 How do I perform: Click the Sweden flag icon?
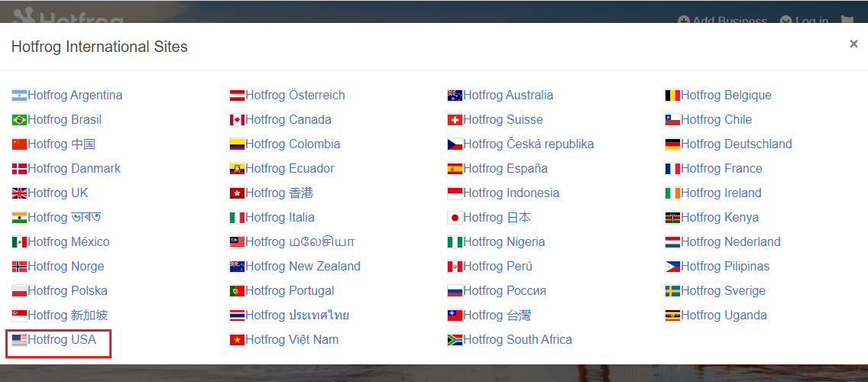click(x=672, y=291)
